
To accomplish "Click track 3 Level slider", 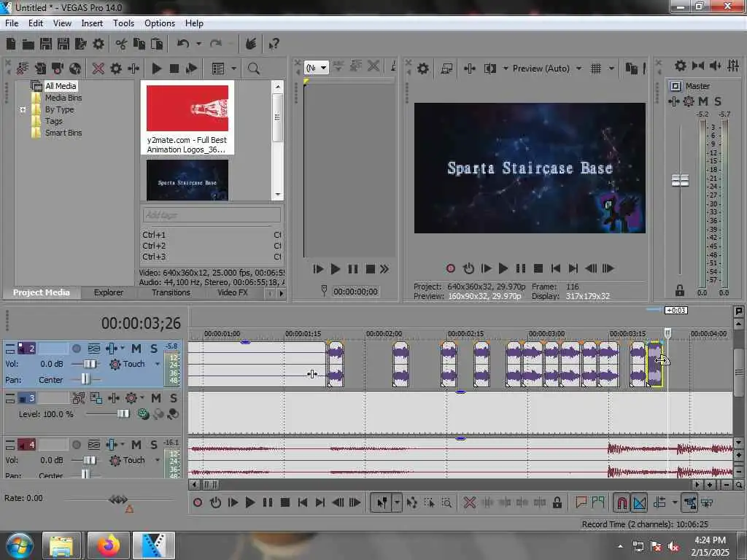I will (x=123, y=414).
